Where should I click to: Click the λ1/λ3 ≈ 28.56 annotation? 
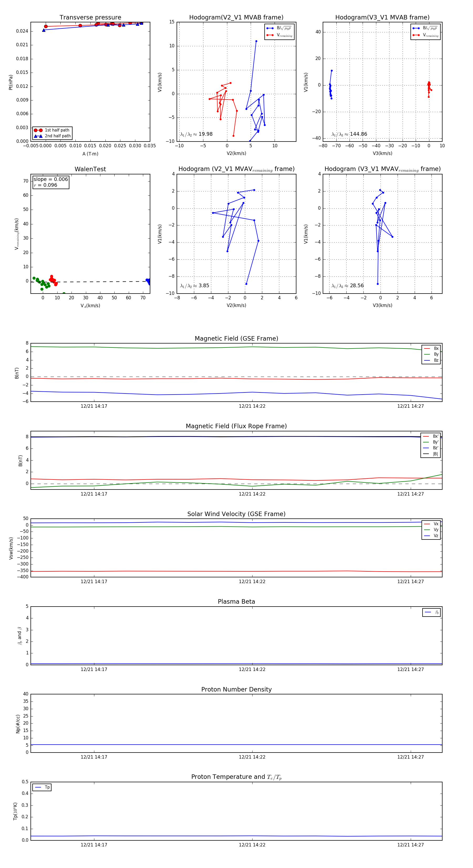coord(347,286)
